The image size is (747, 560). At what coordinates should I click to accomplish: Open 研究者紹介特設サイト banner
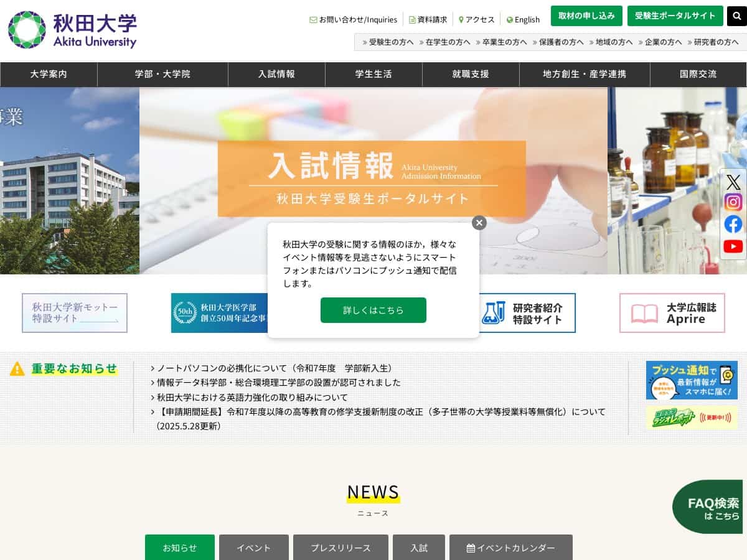527,313
